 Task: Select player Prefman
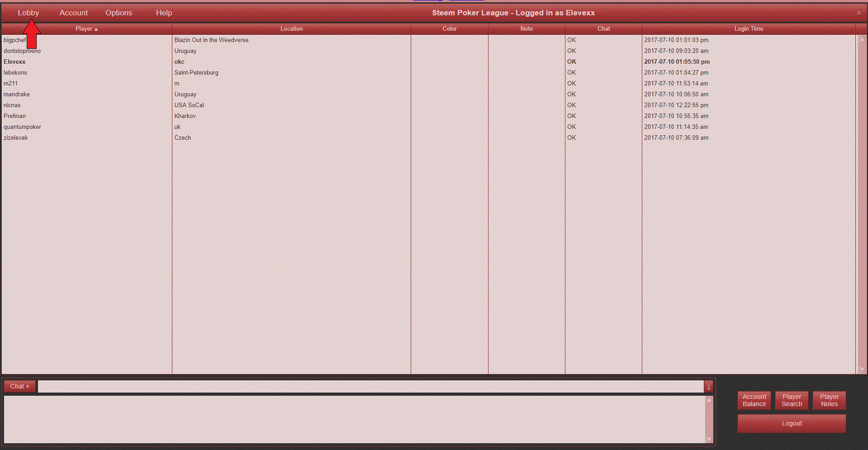click(14, 116)
